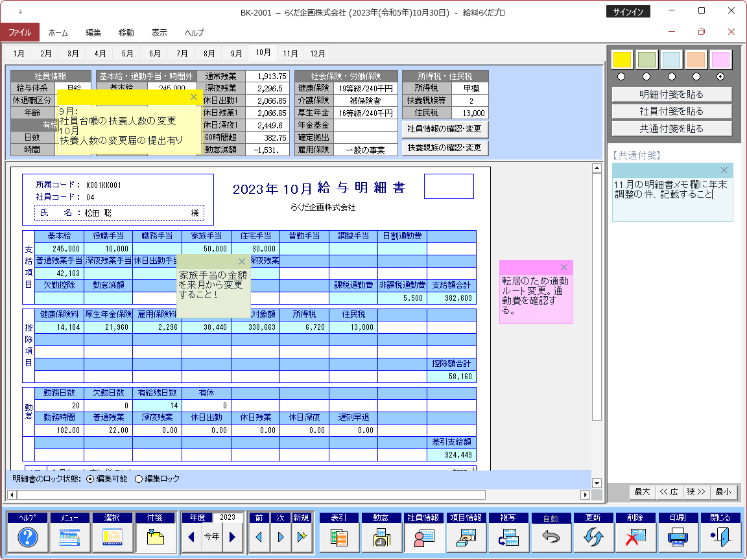
Task: Open the 項目情報 item info icon
Action: (466, 537)
